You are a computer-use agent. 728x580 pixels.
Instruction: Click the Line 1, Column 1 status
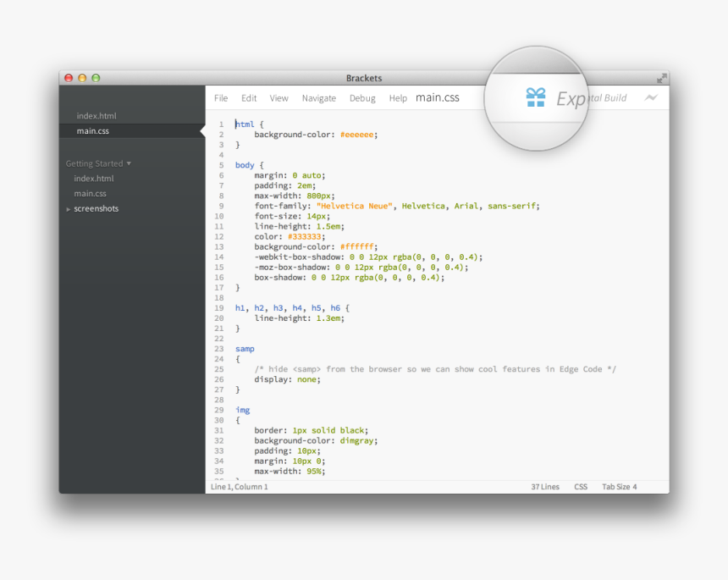tap(239, 487)
